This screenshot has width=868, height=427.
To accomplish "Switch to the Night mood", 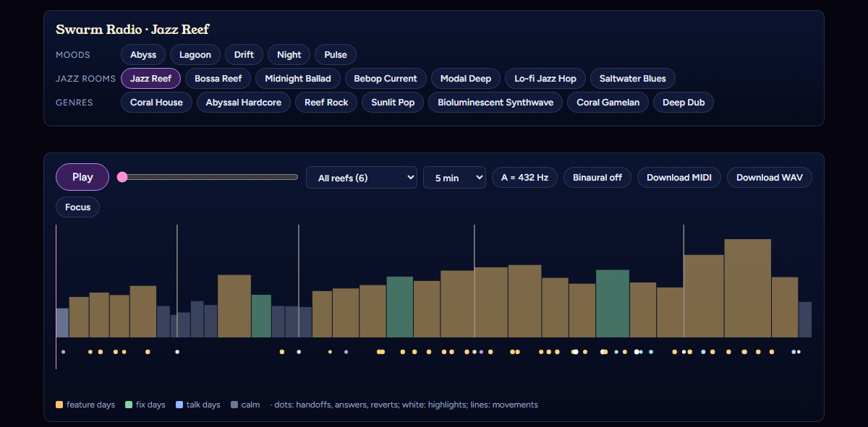I will (x=289, y=55).
